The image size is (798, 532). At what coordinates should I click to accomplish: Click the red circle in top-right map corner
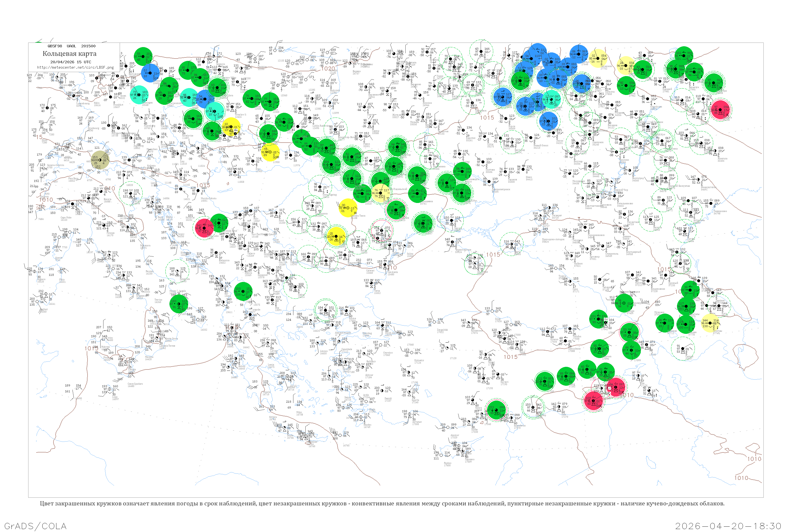720,109
